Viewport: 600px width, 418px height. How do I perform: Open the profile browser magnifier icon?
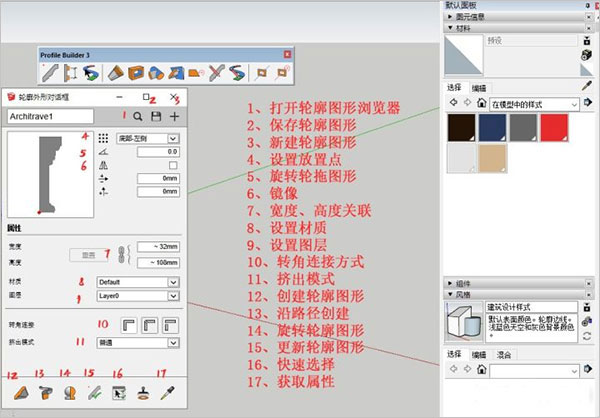coord(137,116)
